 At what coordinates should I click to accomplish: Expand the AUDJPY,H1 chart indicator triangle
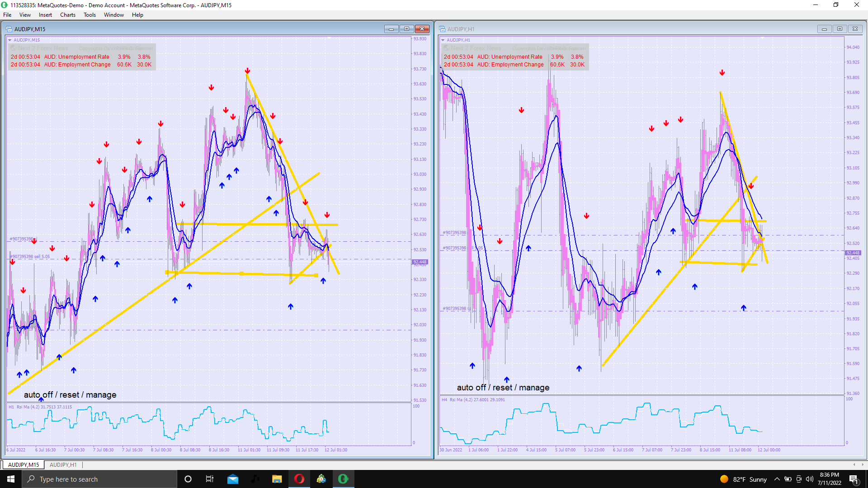coord(443,40)
